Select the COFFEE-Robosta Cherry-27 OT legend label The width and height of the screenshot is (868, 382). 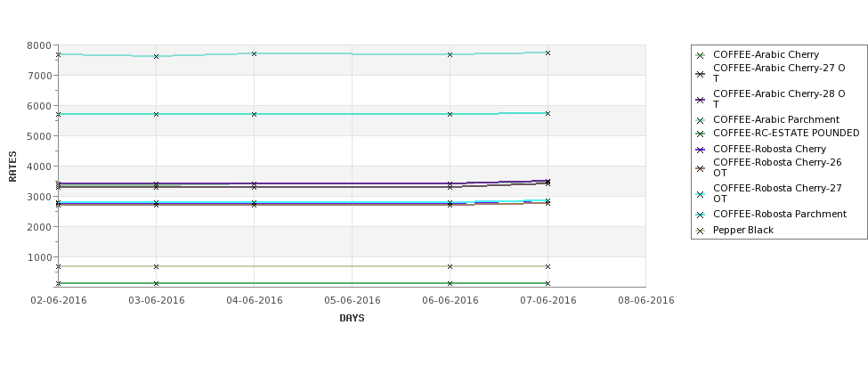point(777,193)
